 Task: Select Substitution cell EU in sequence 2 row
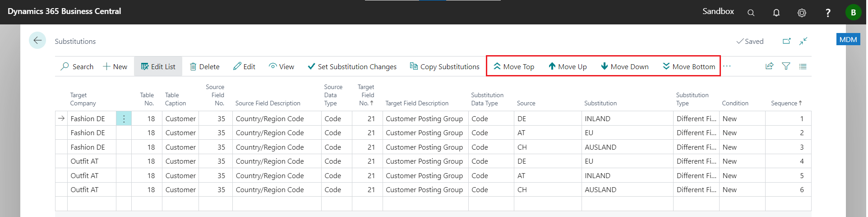pyautogui.click(x=628, y=132)
